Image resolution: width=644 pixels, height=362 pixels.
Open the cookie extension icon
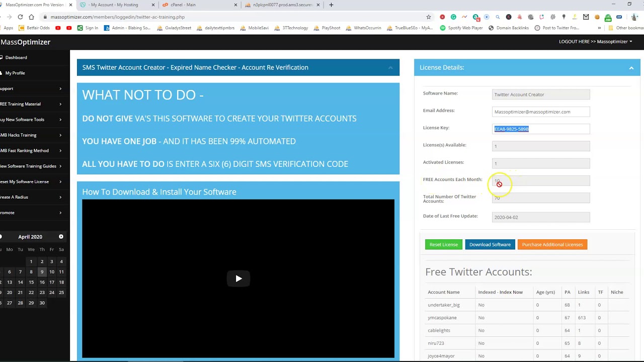click(x=597, y=17)
